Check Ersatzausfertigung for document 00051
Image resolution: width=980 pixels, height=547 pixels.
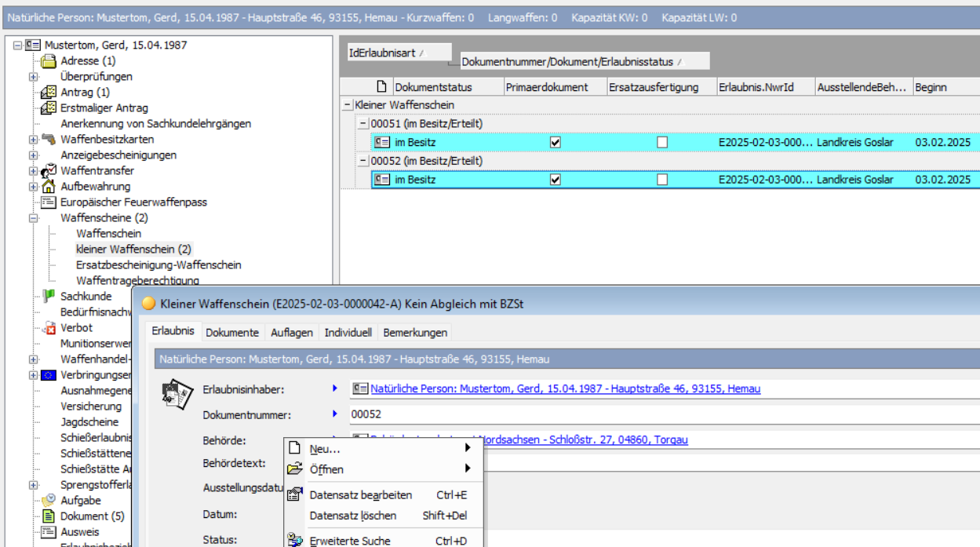point(662,143)
